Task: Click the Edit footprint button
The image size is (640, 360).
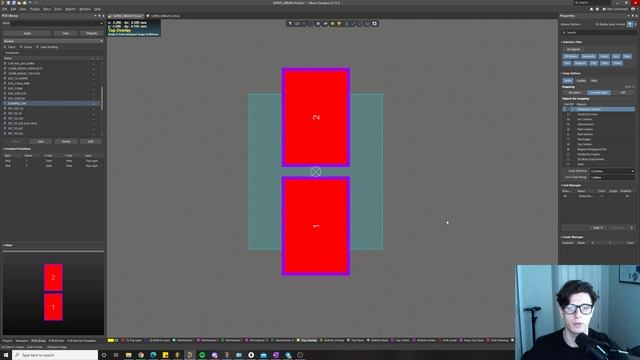Action: (91, 141)
